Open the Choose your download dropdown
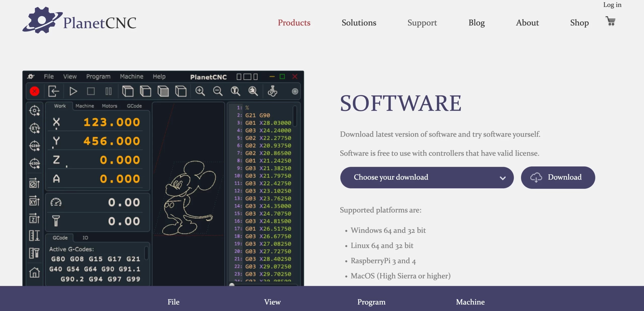Image resolution: width=644 pixels, height=311 pixels. (426, 177)
